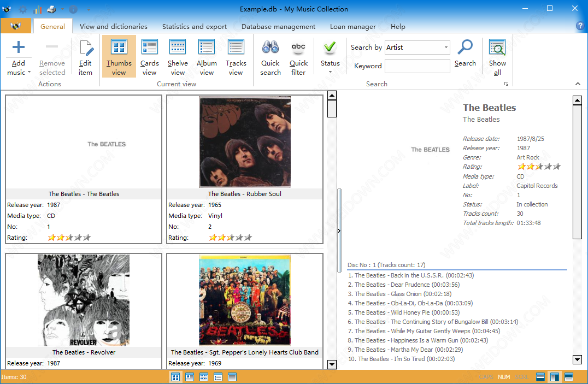Click status bar Cards view icon
Image resolution: width=588 pixels, height=384 pixels.
click(x=190, y=377)
